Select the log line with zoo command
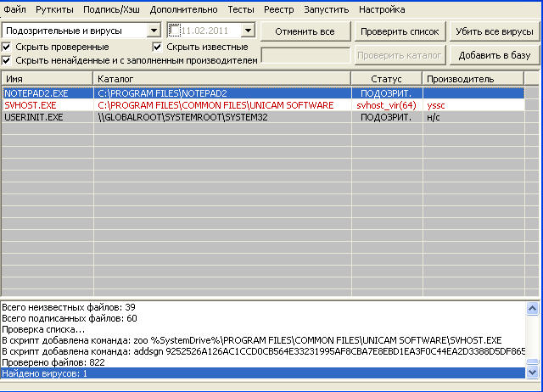The height and width of the screenshot is (392, 543). click(263, 340)
